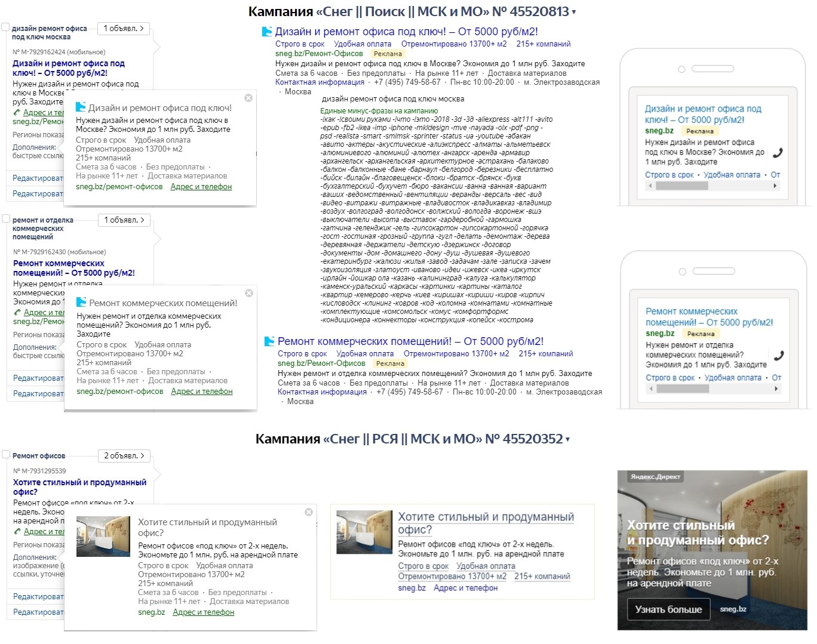Click '215+ компаний' in the bordered РСЯ ad

coord(542,577)
